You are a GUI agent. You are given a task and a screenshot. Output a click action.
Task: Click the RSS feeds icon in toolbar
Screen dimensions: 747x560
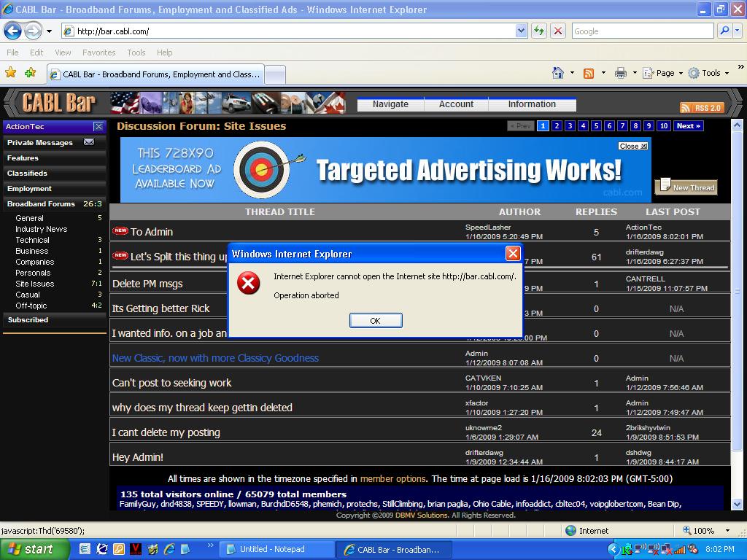tap(589, 74)
